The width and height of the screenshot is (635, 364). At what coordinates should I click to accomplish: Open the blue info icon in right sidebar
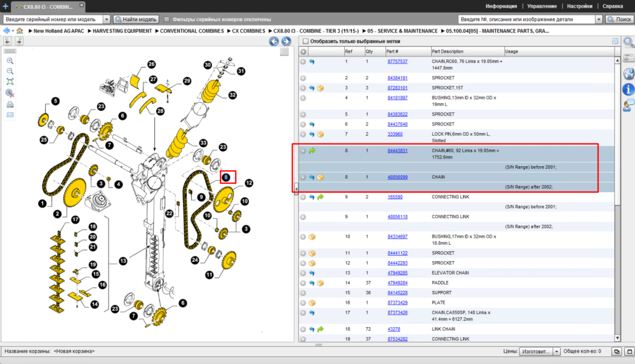[628, 89]
